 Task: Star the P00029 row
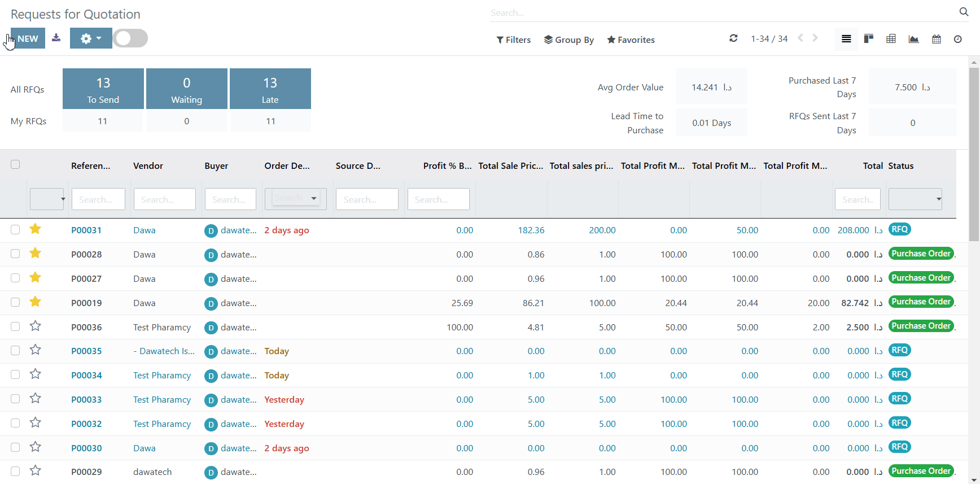tap(35, 470)
